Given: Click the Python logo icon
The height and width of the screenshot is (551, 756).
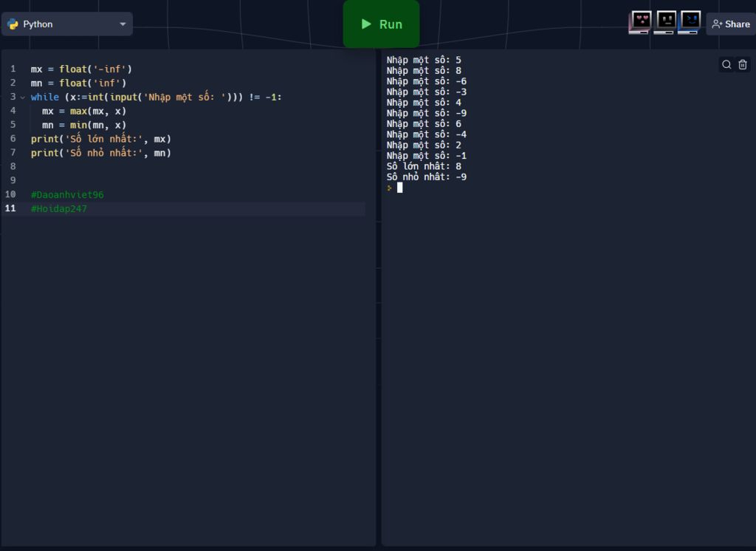Looking at the screenshot, I should click(x=13, y=24).
